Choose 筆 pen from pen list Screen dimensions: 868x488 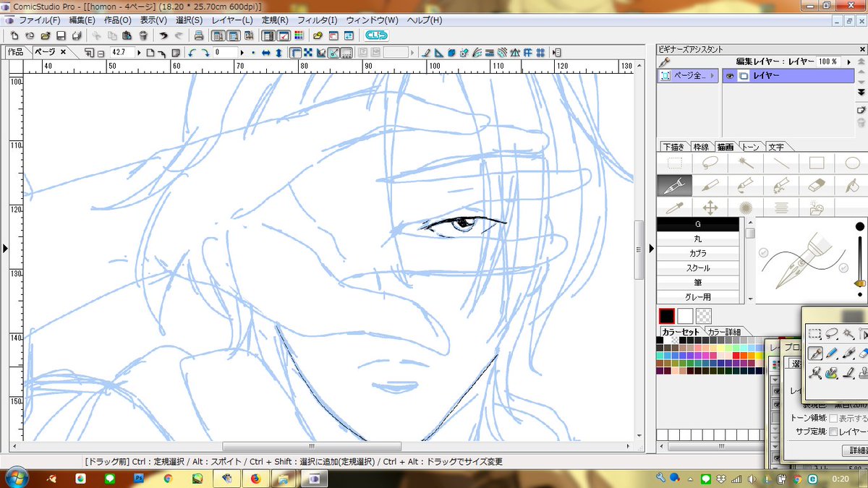(x=698, y=283)
